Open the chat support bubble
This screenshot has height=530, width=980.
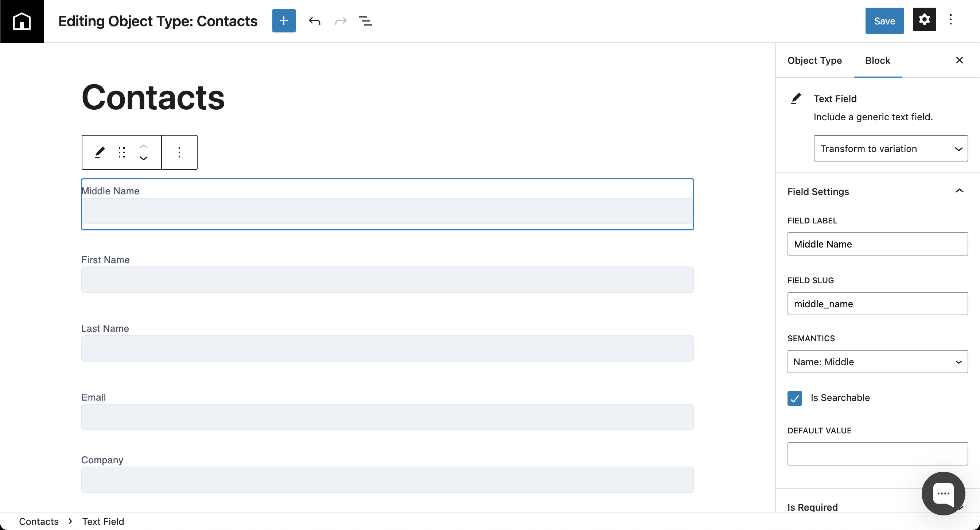click(x=943, y=494)
